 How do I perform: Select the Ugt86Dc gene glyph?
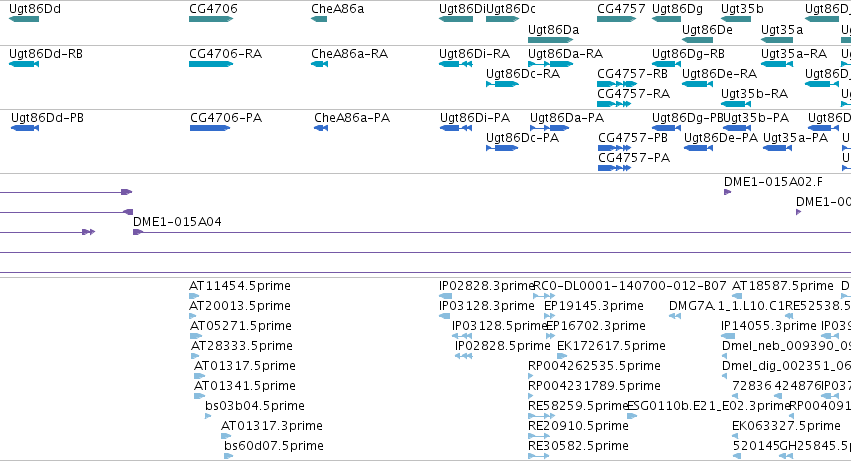(x=503, y=19)
